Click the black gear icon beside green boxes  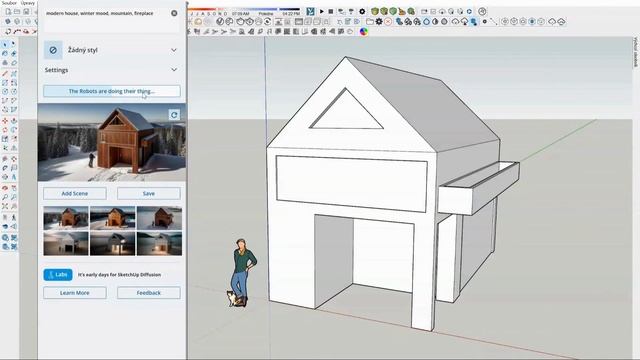[x=362, y=11]
